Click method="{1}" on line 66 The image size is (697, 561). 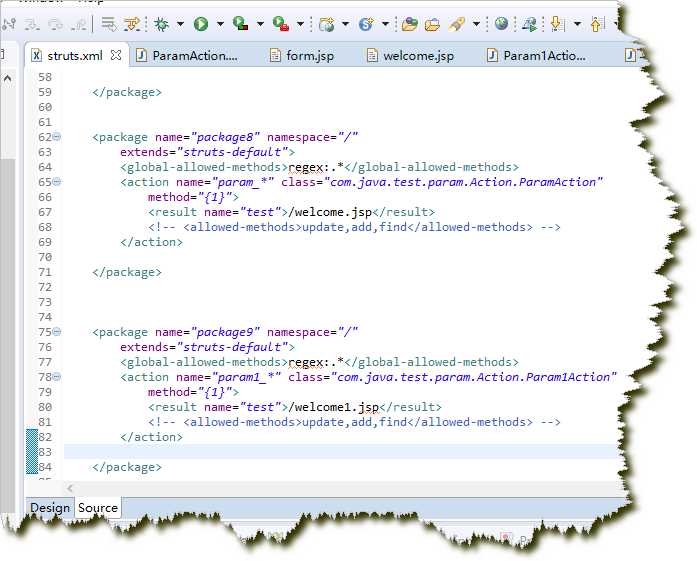click(x=190, y=197)
